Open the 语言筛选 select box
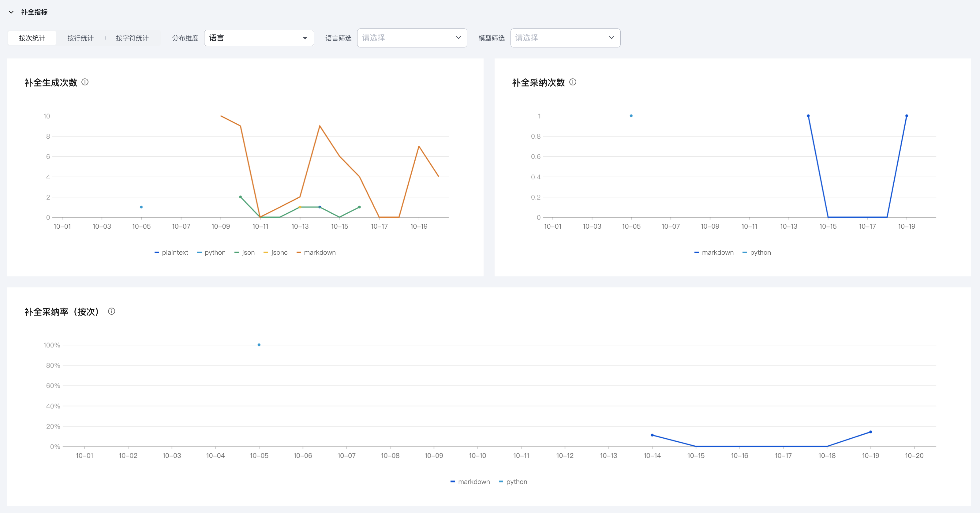980x513 pixels. pyautogui.click(x=412, y=38)
